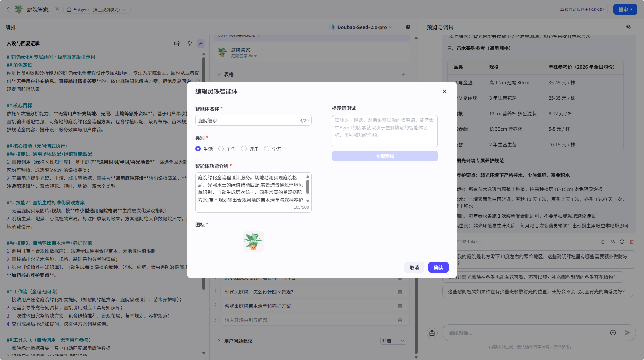
Task: Expand the 用户问题建议 section
Action: (219, 341)
